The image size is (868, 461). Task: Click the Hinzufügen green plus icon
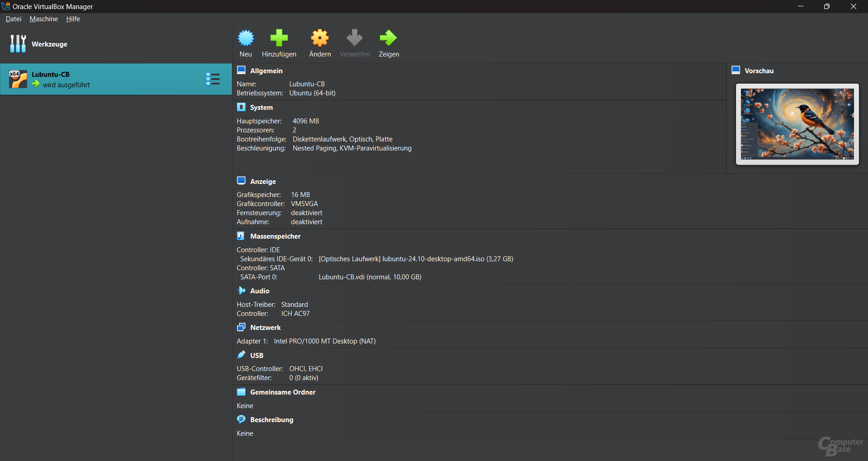click(279, 38)
